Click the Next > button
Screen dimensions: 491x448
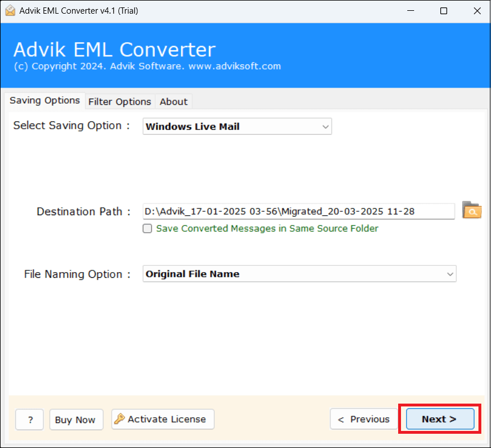click(x=440, y=419)
